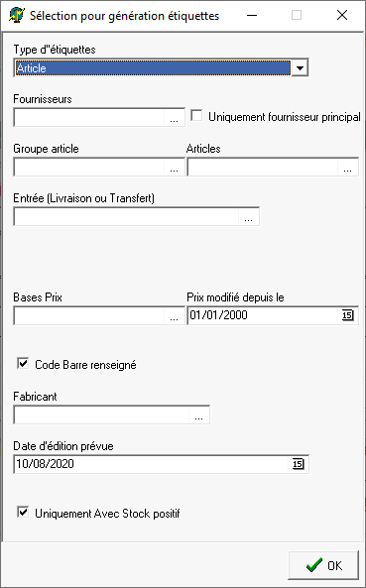Open the Articles lookup ellipsis button

347,168
